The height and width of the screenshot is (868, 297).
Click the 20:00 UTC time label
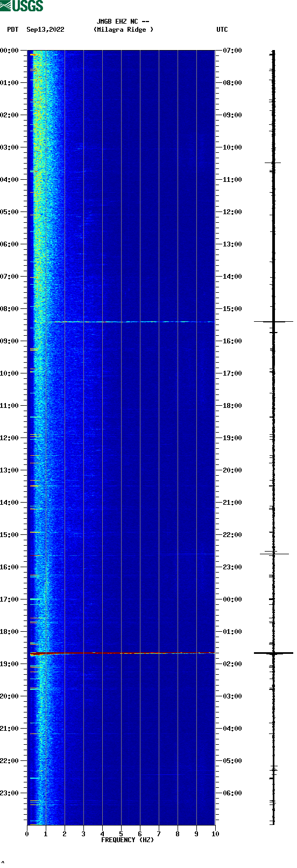(232, 470)
